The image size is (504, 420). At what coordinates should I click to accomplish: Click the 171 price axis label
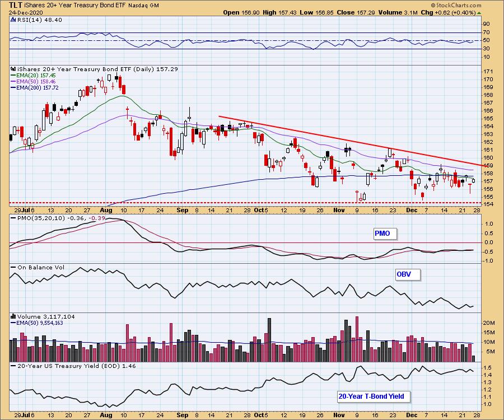[x=488, y=71]
